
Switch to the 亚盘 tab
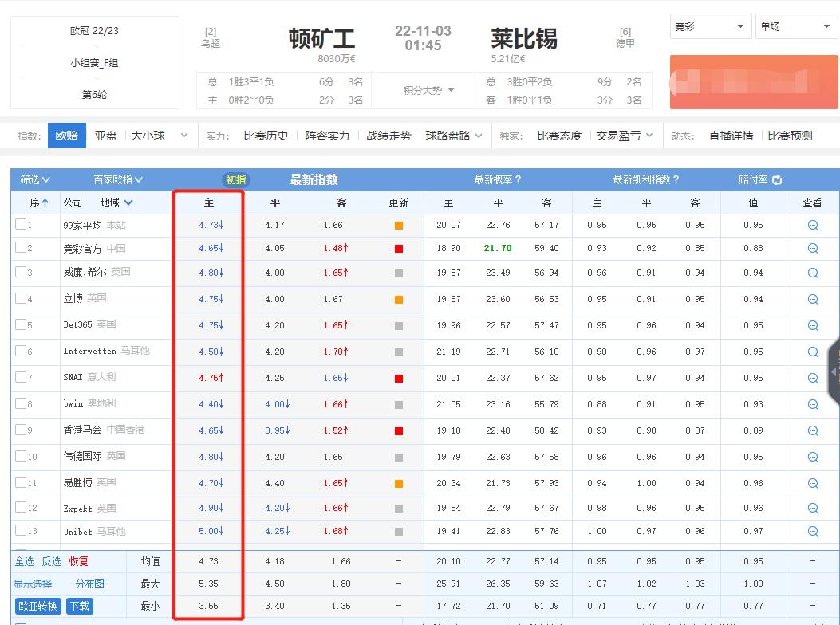[106, 135]
